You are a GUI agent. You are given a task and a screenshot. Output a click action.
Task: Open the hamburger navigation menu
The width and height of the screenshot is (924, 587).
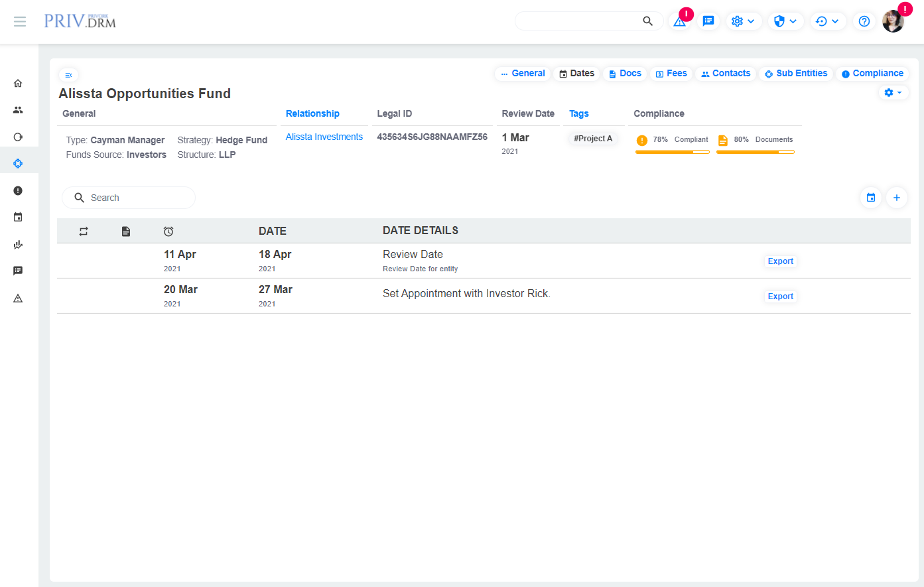pyautogui.click(x=20, y=22)
